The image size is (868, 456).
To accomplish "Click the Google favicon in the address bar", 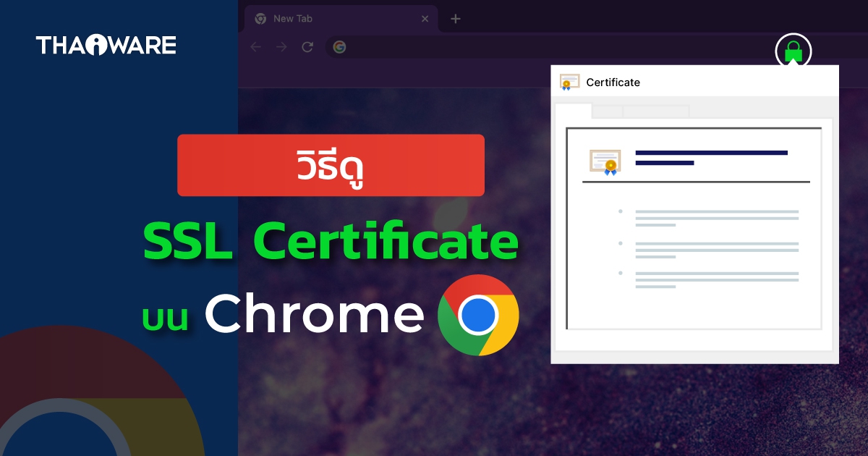I will (x=339, y=46).
